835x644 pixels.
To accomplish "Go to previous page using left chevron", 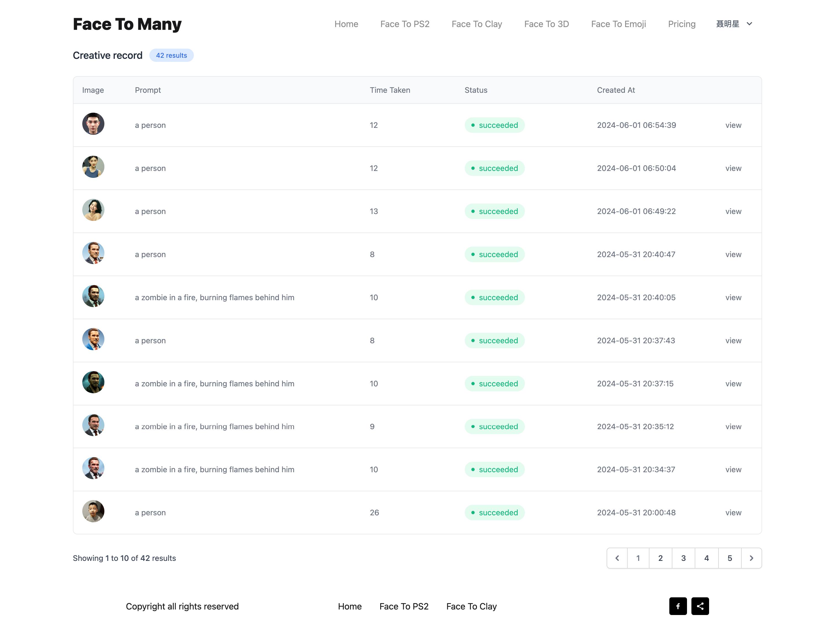I will pos(617,558).
